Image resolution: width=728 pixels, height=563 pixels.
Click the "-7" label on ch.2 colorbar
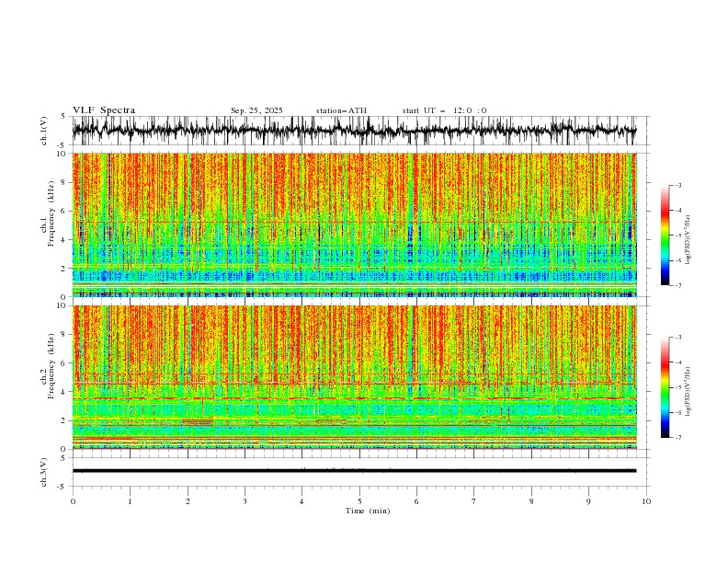pyautogui.click(x=677, y=438)
